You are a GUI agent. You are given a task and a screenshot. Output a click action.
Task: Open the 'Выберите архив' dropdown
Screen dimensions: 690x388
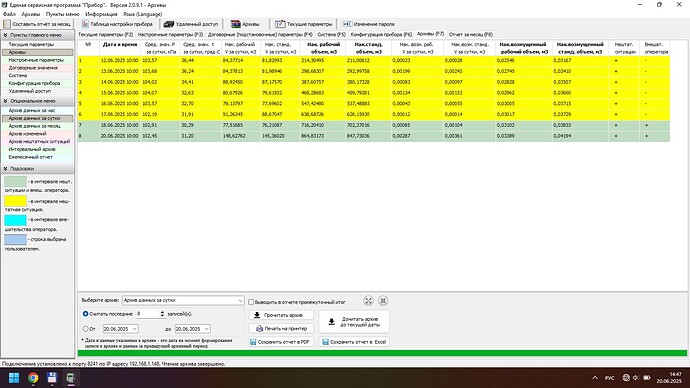pos(183,300)
